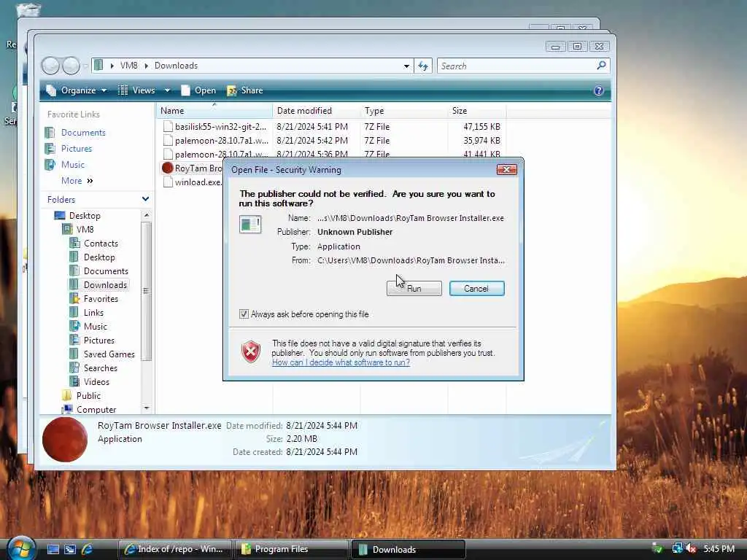
Task: Open Music in Favorite Links
Action: click(x=72, y=165)
